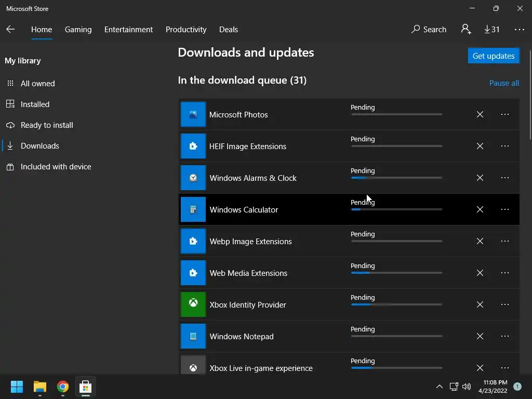Click the Windows Alarms & Clock icon
This screenshot has height=399, width=532.
[x=193, y=178]
